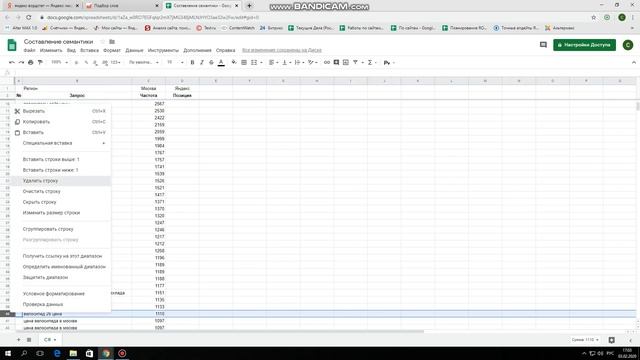This screenshot has height=360, width=640.
Task: Choose Получить ссылку на этот диапазон
Action: [x=61, y=256]
